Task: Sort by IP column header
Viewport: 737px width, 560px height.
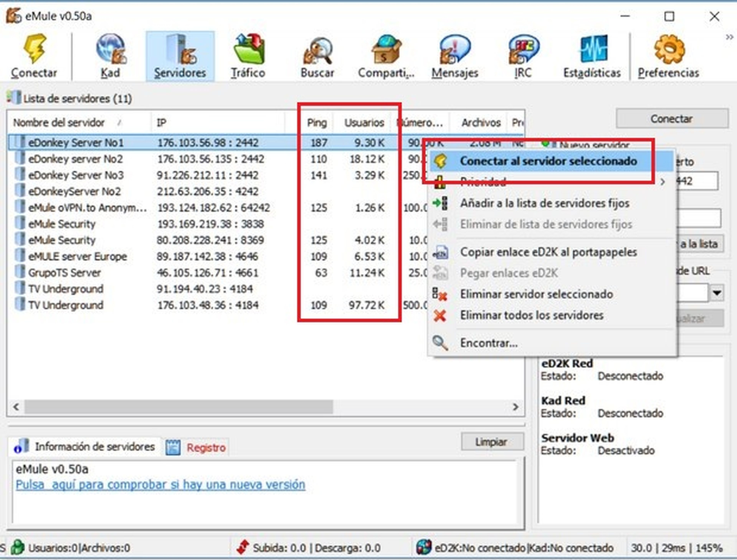Action: [x=218, y=123]
